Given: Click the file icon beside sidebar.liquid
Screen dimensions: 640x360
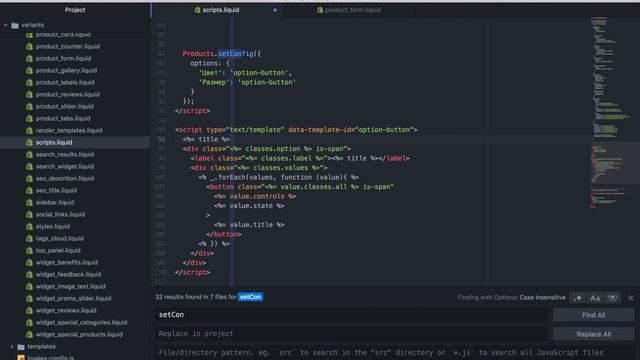Looking at the screenshot, I should [x=29, y=202].
